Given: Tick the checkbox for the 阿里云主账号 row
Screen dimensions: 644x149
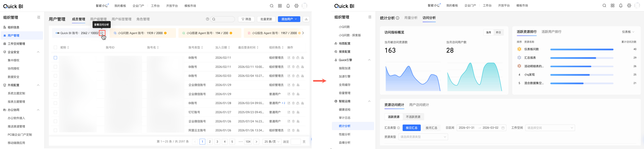Looking at the screenshot, I should 56,130.
